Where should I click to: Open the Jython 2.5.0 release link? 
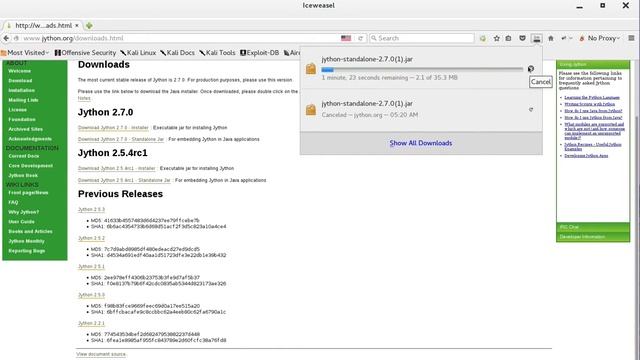coord(91,295)
